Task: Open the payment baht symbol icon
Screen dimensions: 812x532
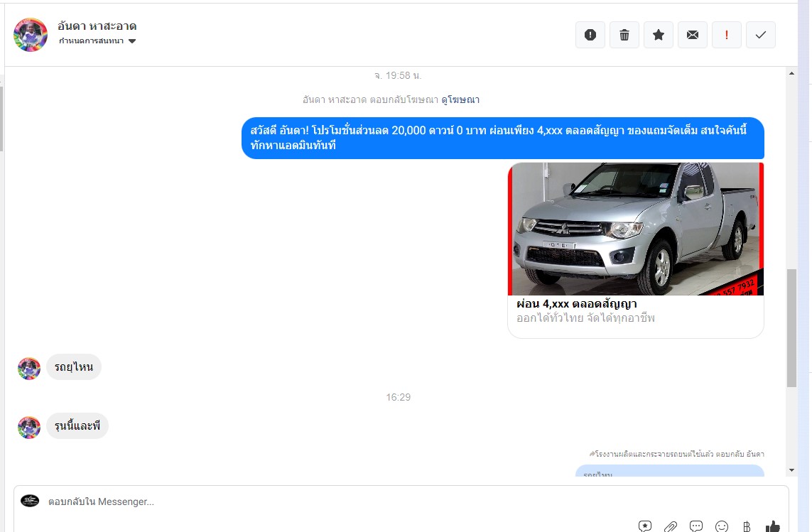Action: [747, 526]
